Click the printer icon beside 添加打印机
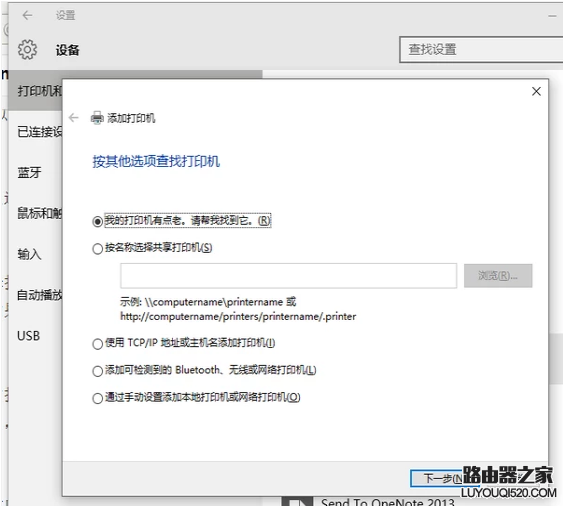The image size is (563, 506). point(97,118)
